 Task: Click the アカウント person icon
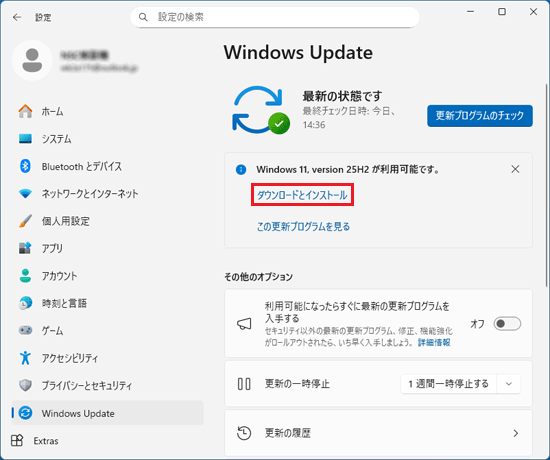[x=25, y=276]
